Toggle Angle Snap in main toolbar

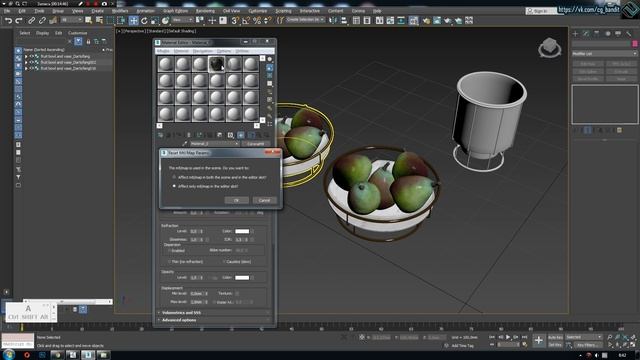point(246,20)
